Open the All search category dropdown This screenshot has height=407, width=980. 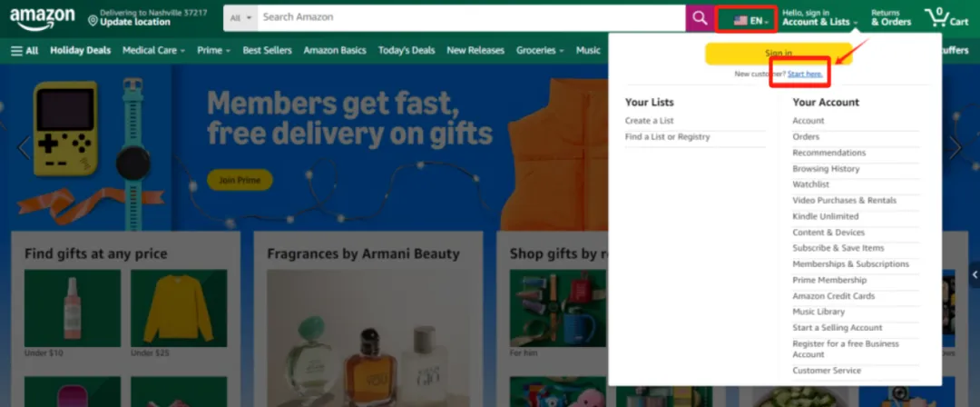[240, 17]
